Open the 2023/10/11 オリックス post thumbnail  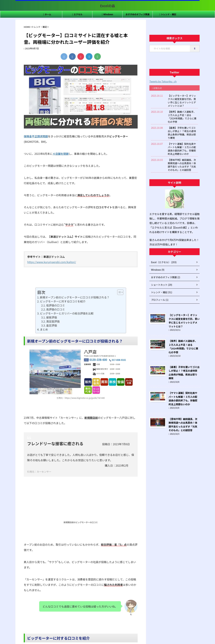(x=158, y=318)
